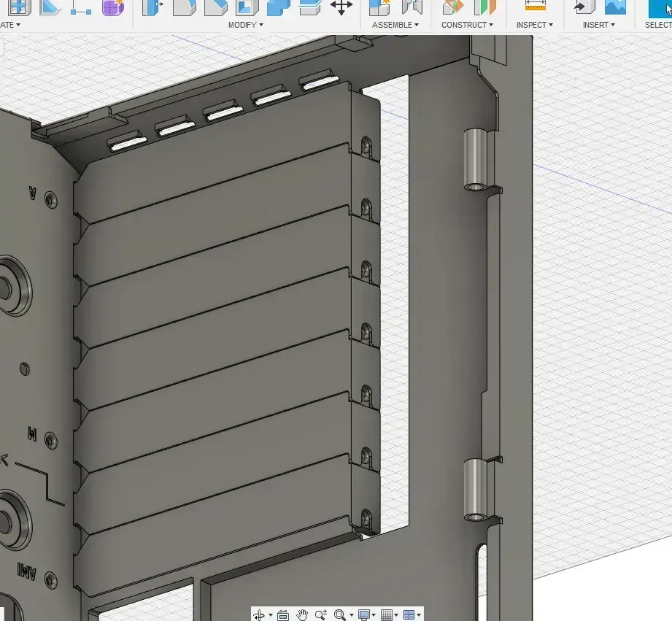Click the Look At tool icon
Screen dimensions: 672x621
282,614
